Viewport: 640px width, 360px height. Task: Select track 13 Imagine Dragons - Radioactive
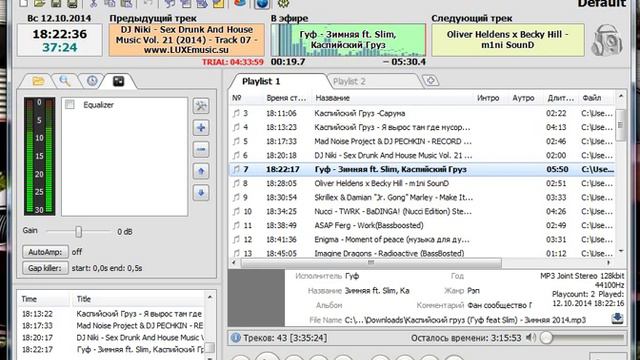pyautogui.click(x=422, y=253)
